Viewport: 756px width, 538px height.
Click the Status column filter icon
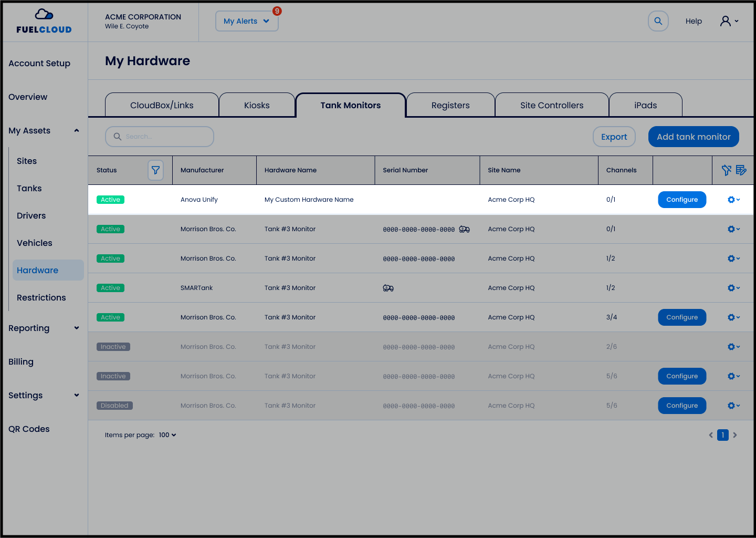(x=155, y=170)
